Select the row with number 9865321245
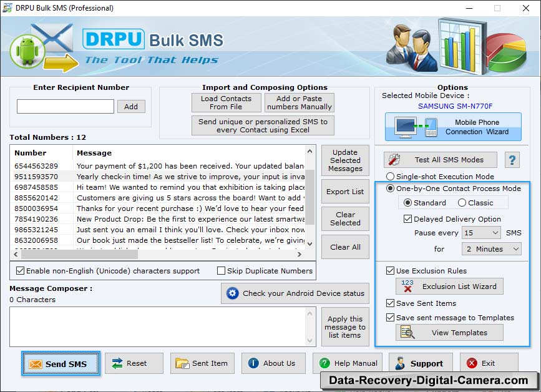Screen dimensions: 541x392 [x=158, y=230]
